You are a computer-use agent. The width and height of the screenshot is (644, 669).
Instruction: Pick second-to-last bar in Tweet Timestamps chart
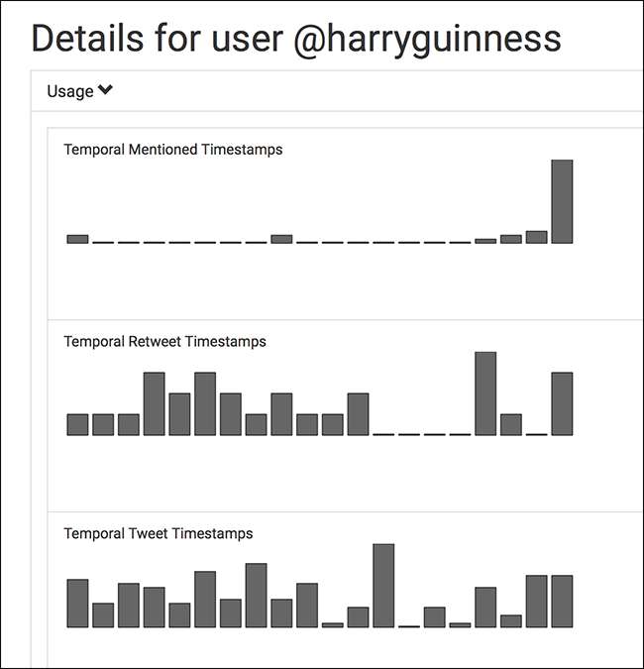tap(536, 601)
